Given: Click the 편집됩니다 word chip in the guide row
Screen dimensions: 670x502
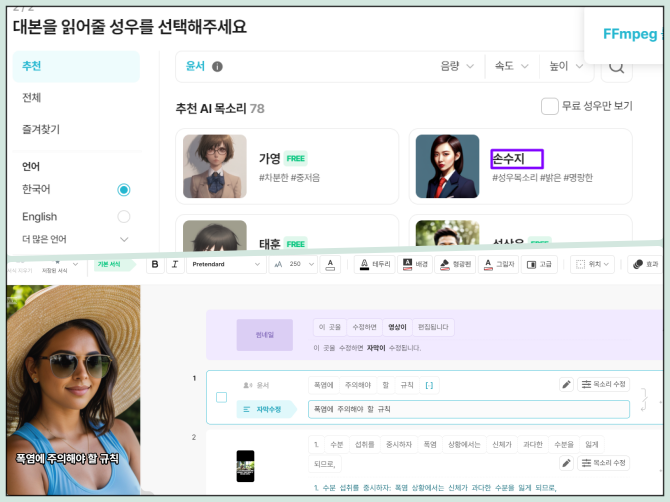Looking at the screenshot, I should pos(433,327).
